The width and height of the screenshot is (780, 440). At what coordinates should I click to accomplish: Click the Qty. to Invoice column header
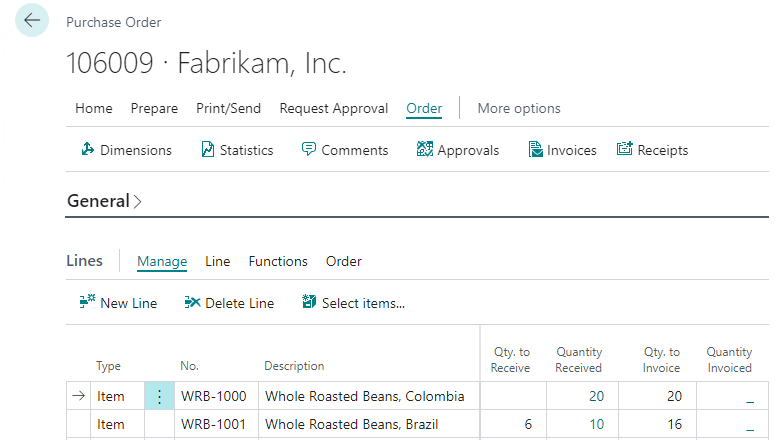[662, 360]
